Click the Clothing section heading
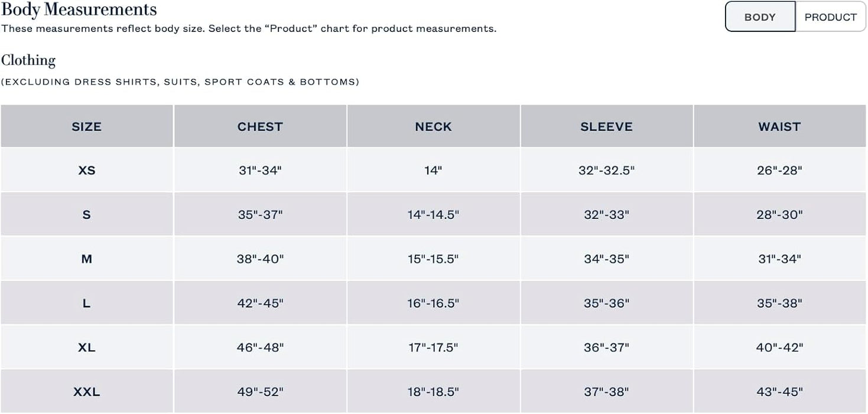 pos(28,60)
